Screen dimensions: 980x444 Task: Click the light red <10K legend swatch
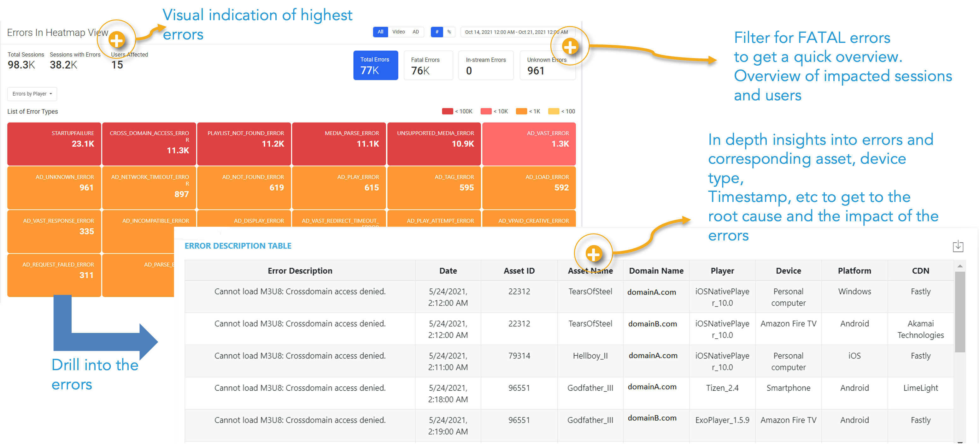point(486,111)
